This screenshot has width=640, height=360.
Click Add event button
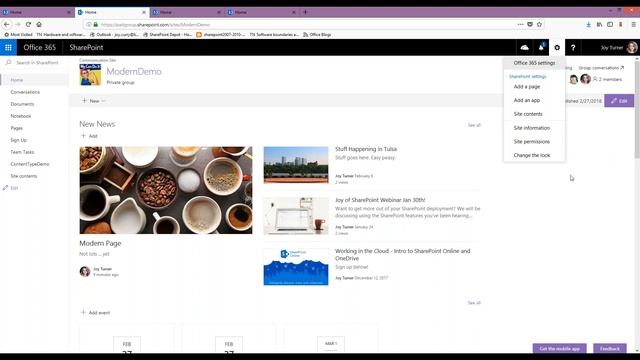click(96, 313)
